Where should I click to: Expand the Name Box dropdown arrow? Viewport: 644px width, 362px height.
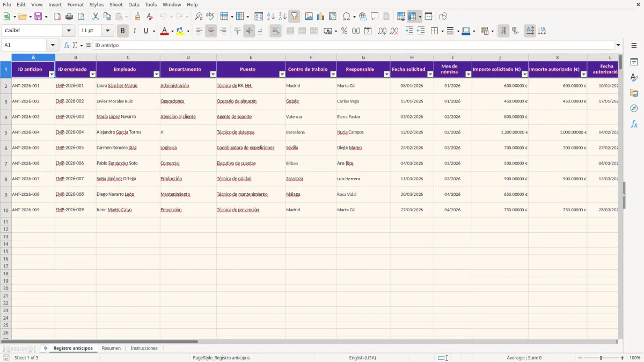[x=52, y=46]
